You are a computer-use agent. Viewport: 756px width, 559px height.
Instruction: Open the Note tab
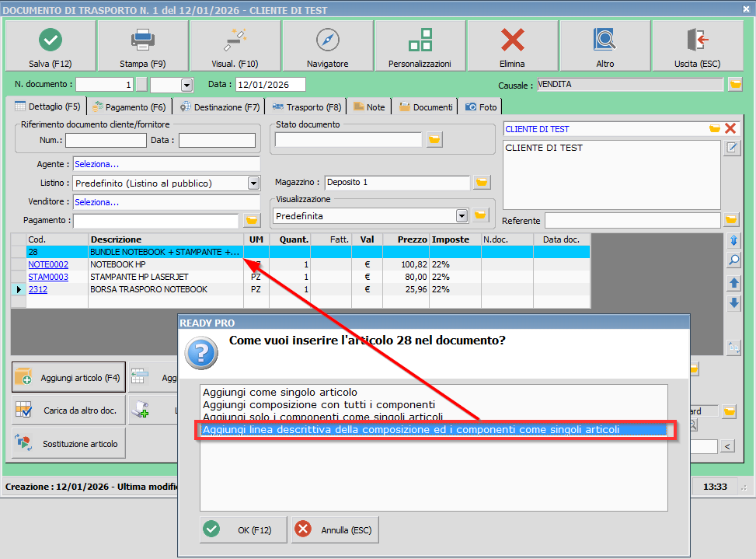[369, 107]
